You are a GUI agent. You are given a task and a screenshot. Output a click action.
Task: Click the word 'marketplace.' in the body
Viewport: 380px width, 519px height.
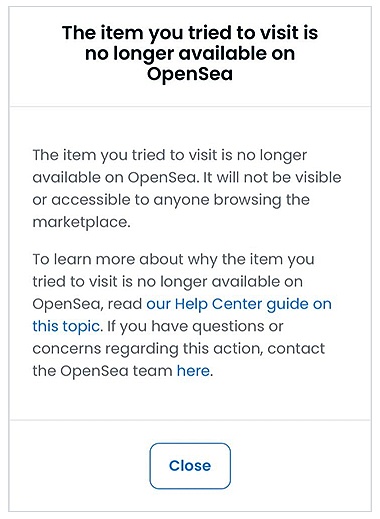(x=81, y=222)
